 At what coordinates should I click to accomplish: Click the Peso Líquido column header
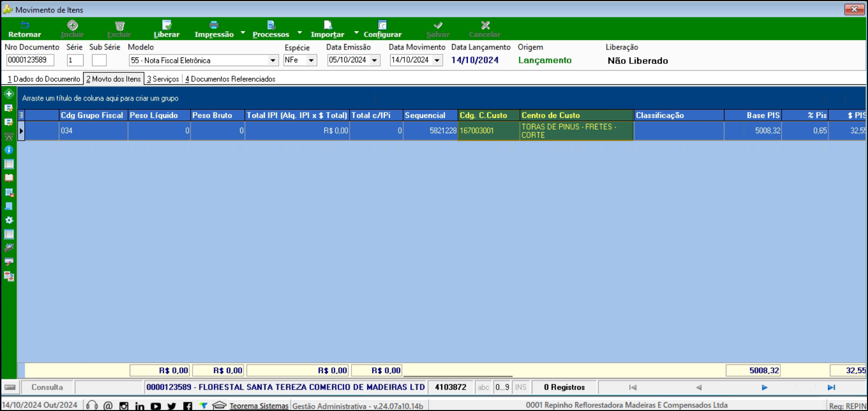[159, 115]
